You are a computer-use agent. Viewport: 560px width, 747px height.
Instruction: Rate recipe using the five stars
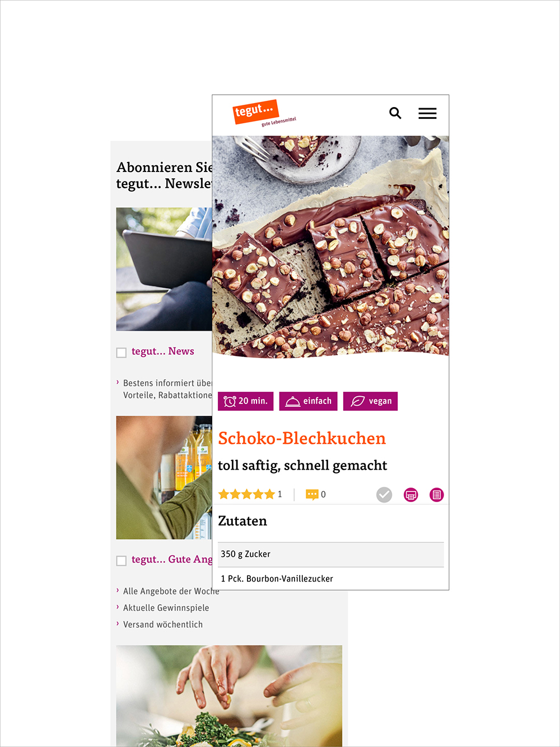[x=246, y=494]
